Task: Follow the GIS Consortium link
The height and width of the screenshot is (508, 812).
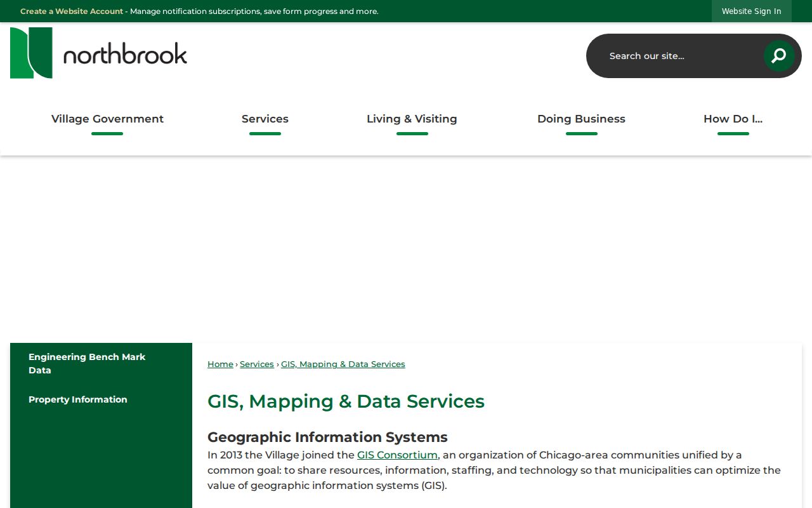Action: 397,455
